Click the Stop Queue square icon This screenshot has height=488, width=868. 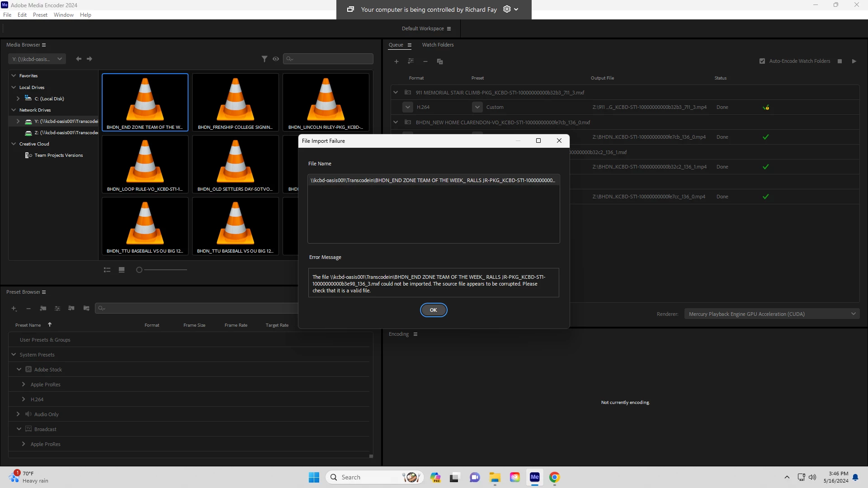pos(840,61)
